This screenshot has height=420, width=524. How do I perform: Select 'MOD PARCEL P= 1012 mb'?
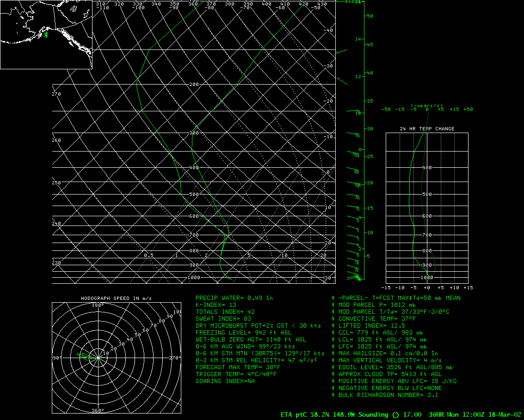pos(374,305)
